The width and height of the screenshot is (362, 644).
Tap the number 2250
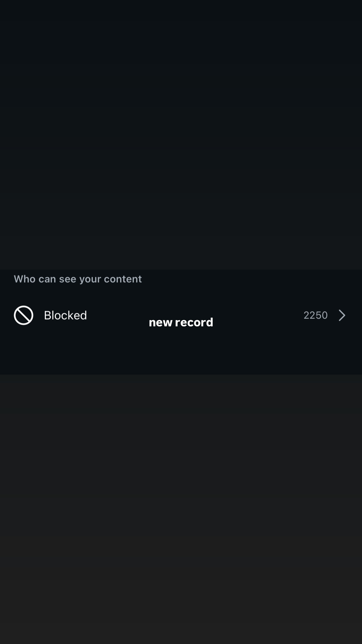[315, 315]
